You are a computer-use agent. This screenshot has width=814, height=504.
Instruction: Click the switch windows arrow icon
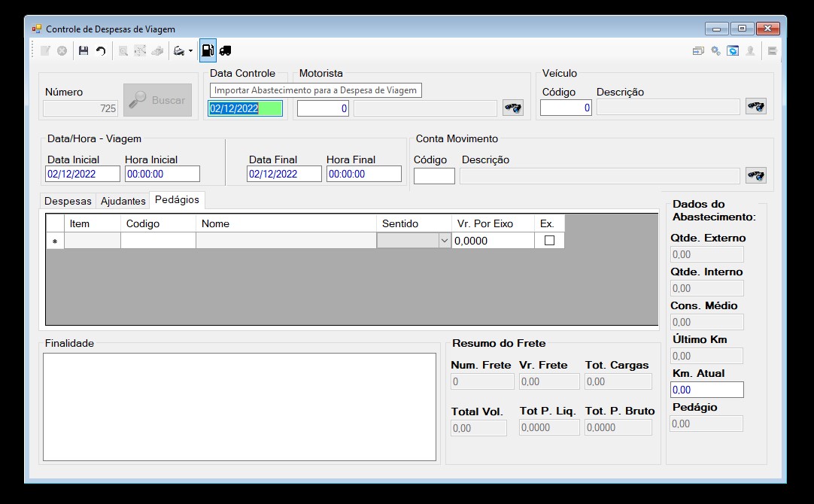tap(698, 51)
